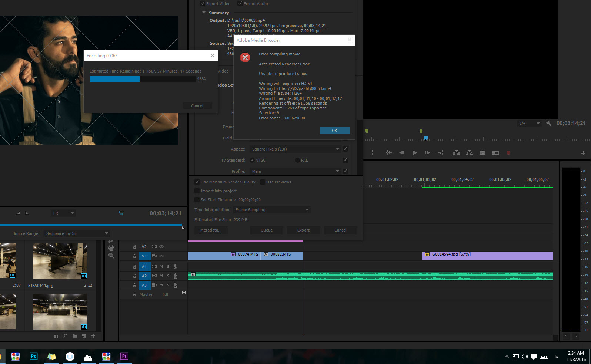
Task: Enable voice-over record on track A1
Action: point(175,267)
